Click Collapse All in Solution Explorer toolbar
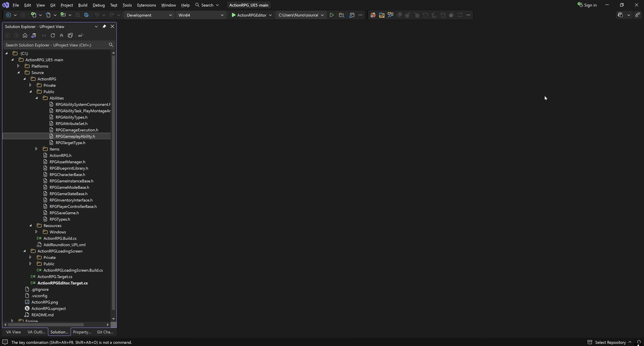644x346 pixels. (x=61, y=36)
